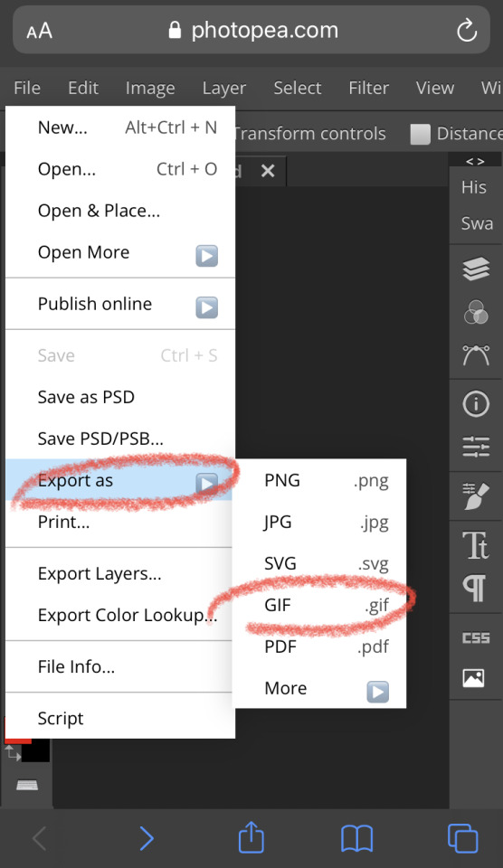Choose File Info...
This screenshot has width=503, height=868.
(x=120, y=666)
